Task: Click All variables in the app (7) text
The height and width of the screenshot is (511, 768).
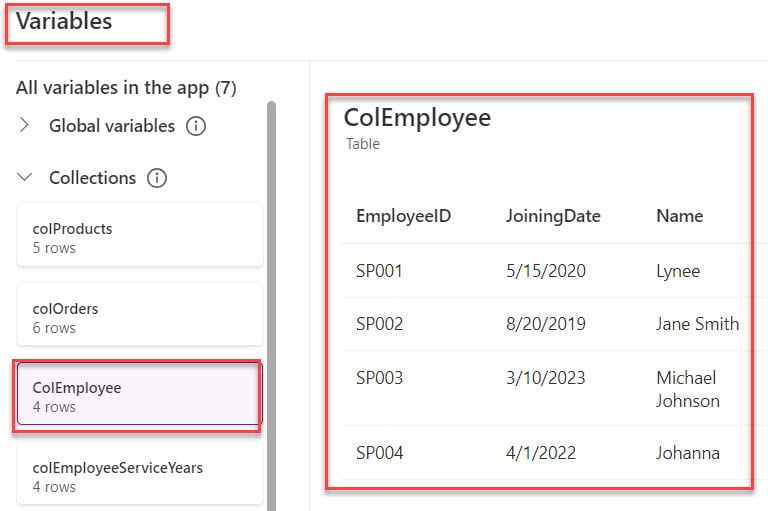Action: [x=126, y=88]
